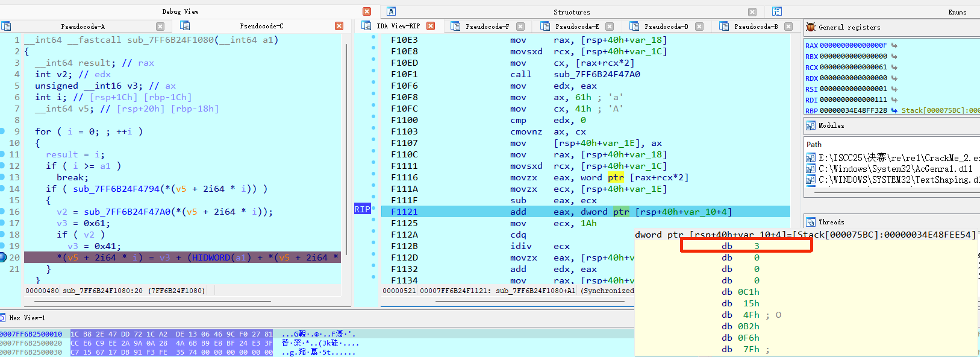This screenshot has height=357, width=980.
Task: Toggle breakpoint dot on pseudocode line 9
Action: [2, 131]
